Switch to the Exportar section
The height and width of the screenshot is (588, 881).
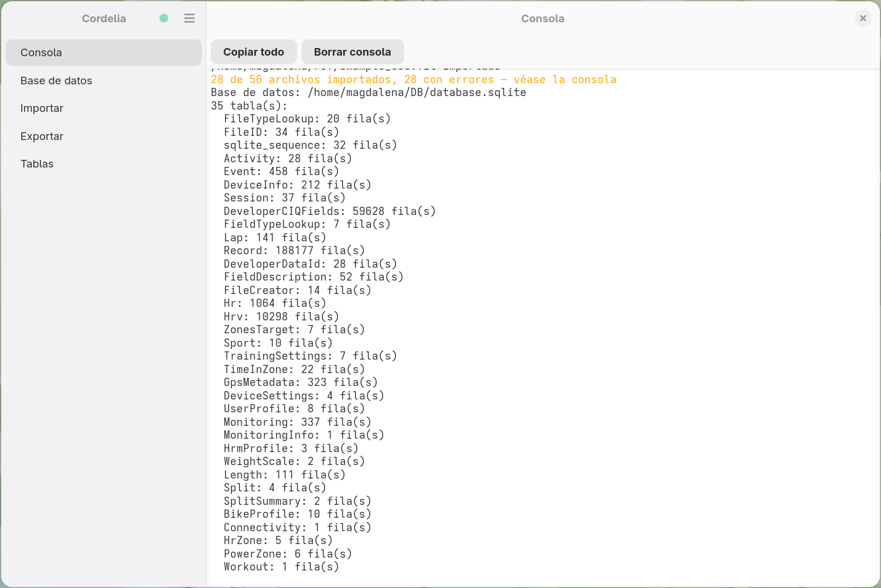tap(104, 136)
